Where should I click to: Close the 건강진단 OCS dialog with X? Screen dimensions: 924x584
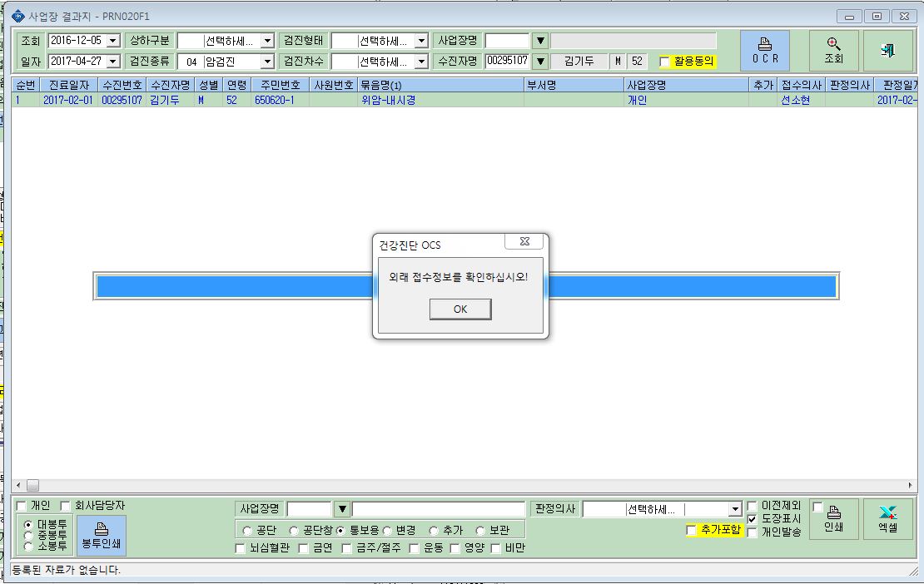pos(524,241)
